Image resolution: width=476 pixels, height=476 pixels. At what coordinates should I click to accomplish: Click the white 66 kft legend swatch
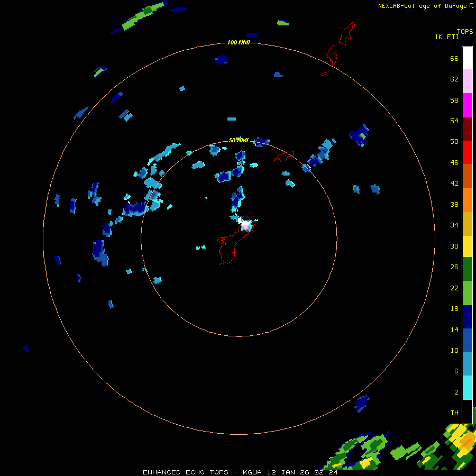click(467, 58)
